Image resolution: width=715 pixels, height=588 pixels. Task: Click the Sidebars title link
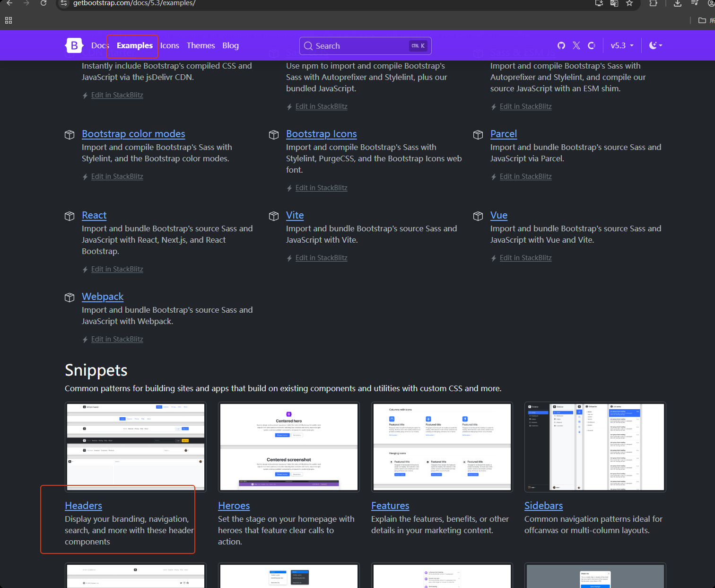tap(543, 506)
